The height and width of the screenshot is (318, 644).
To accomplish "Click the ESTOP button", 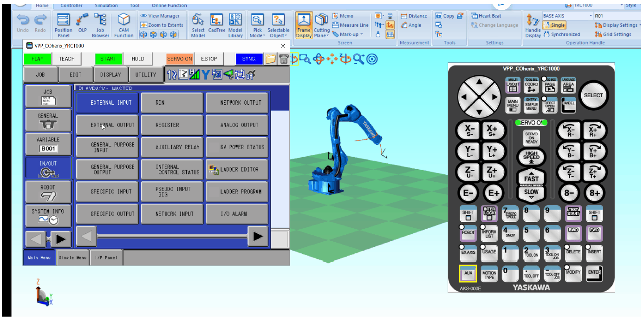I will point(209,59).
